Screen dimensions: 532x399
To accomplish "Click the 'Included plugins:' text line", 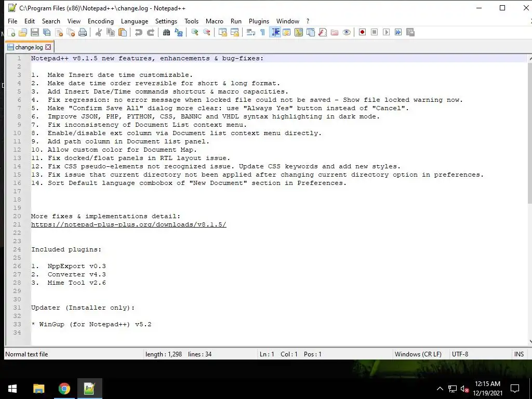I will pyautogui.click(x=66, y=249).
